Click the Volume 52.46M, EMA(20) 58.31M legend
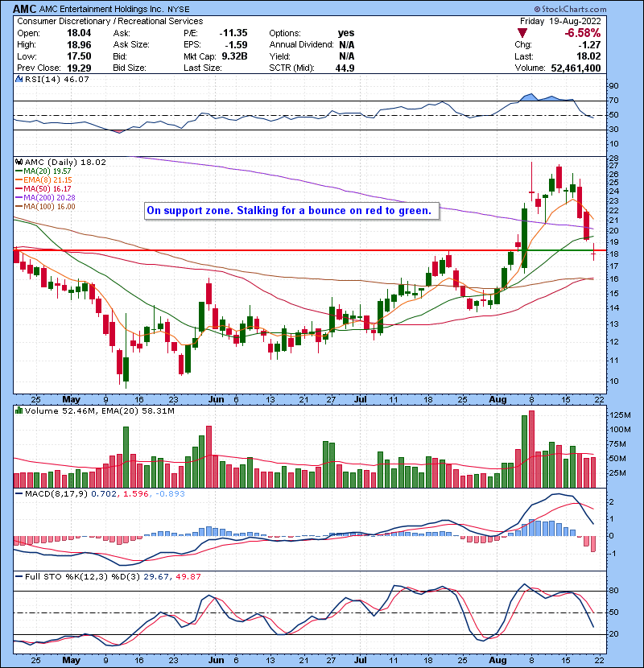 coord(99,411)
